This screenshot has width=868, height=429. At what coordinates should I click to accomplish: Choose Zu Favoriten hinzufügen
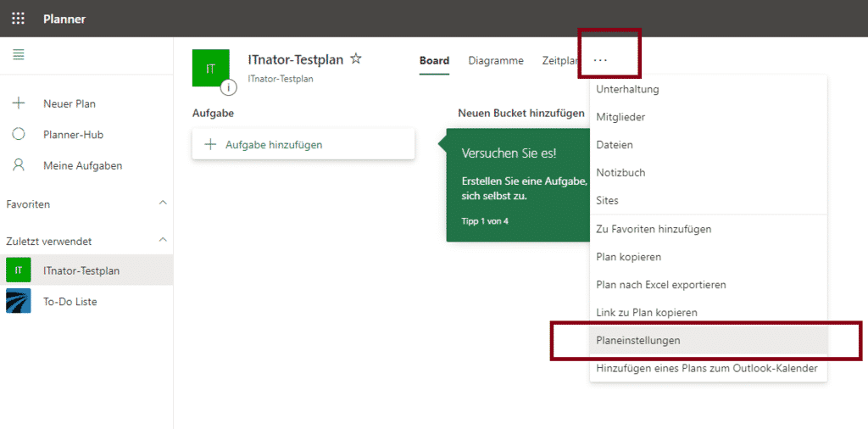point(709,229)
